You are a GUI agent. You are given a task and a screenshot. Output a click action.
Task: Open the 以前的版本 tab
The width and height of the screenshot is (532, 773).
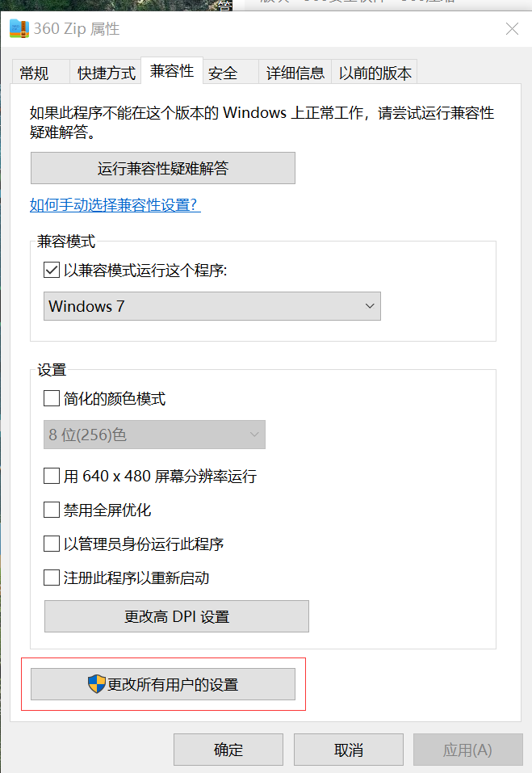coord(375,73)
